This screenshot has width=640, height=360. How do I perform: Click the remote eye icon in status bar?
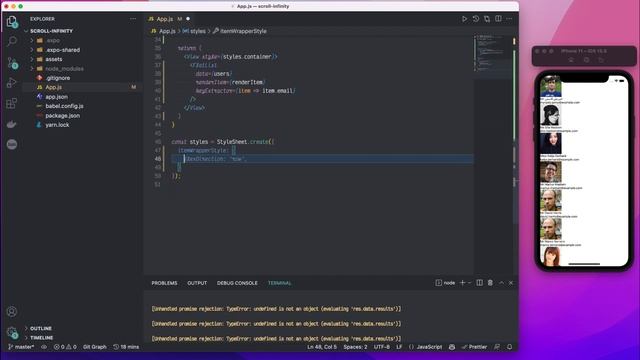[x=44, y=347]
